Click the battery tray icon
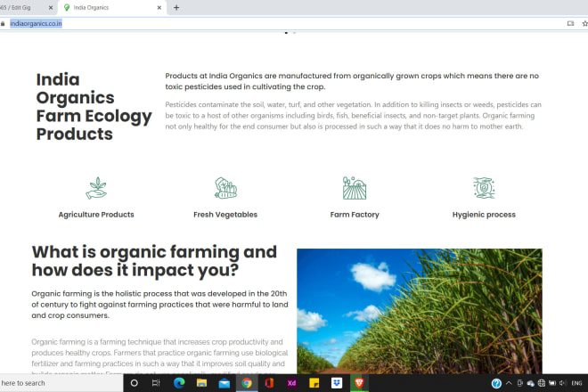The width and height of the screenshot is (588, 392). point(552,383)
